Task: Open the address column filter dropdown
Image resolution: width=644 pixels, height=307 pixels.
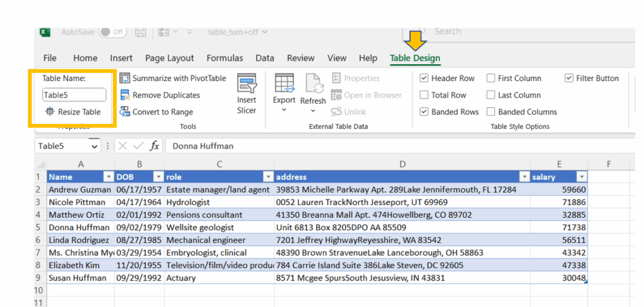Action: [525, 177]
